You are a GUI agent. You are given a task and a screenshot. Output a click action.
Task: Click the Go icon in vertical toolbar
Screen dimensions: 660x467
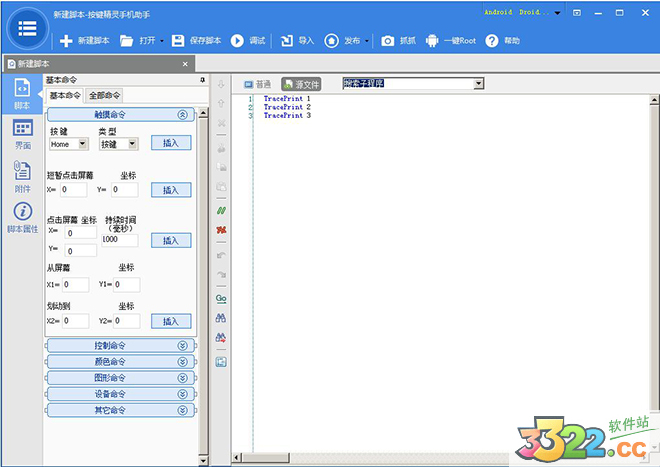point(221,298)
